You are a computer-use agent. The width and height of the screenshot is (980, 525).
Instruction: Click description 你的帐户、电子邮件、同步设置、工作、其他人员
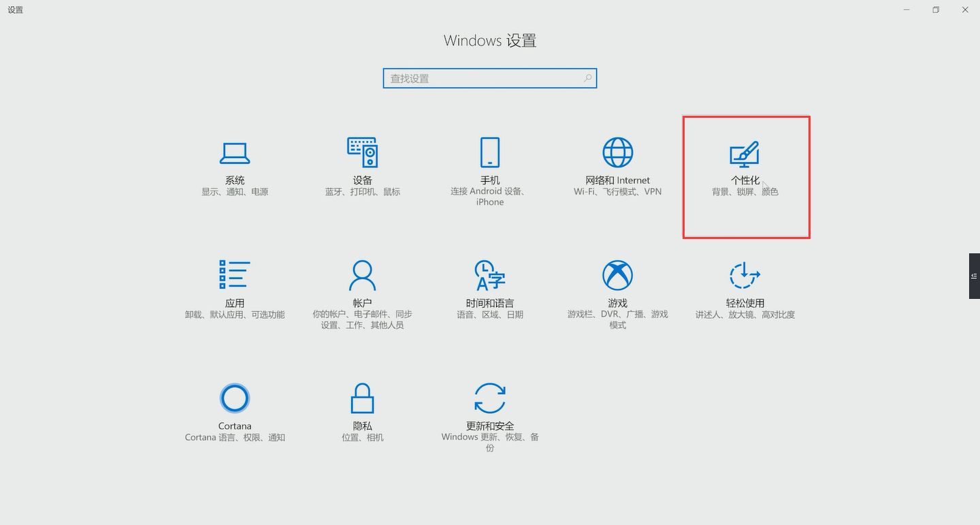(x=362, y=319)
